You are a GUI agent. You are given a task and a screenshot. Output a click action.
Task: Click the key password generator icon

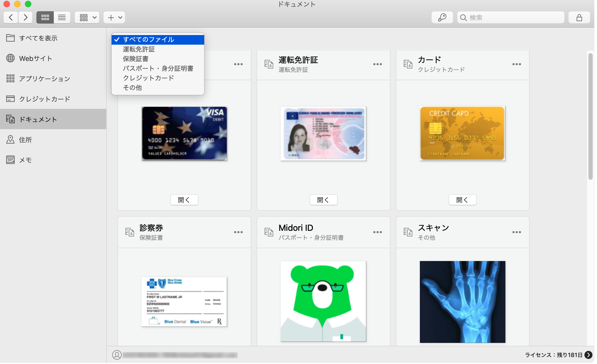(x=442, y=18)
